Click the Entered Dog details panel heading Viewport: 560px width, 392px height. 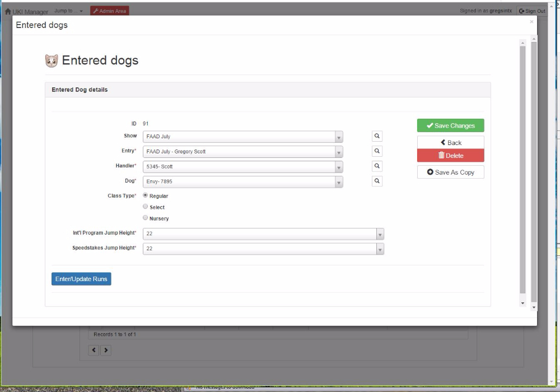click(268, 90)
